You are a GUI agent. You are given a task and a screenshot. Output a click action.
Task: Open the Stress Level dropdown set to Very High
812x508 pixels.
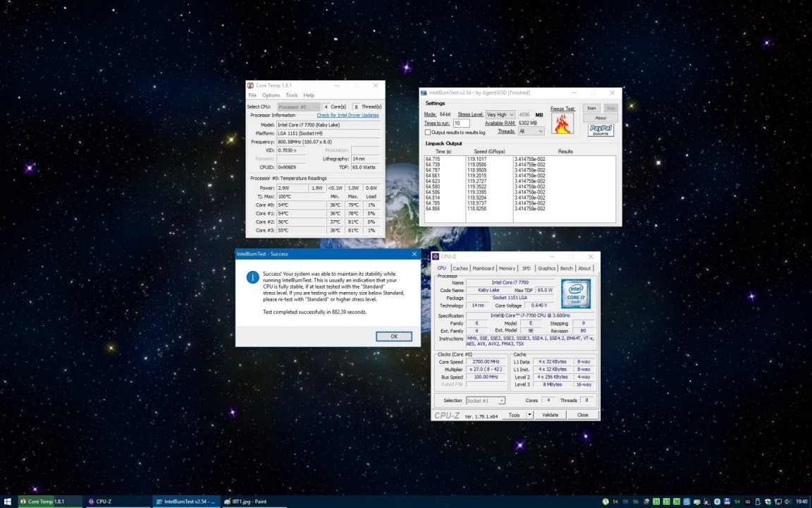coord(500,114)
